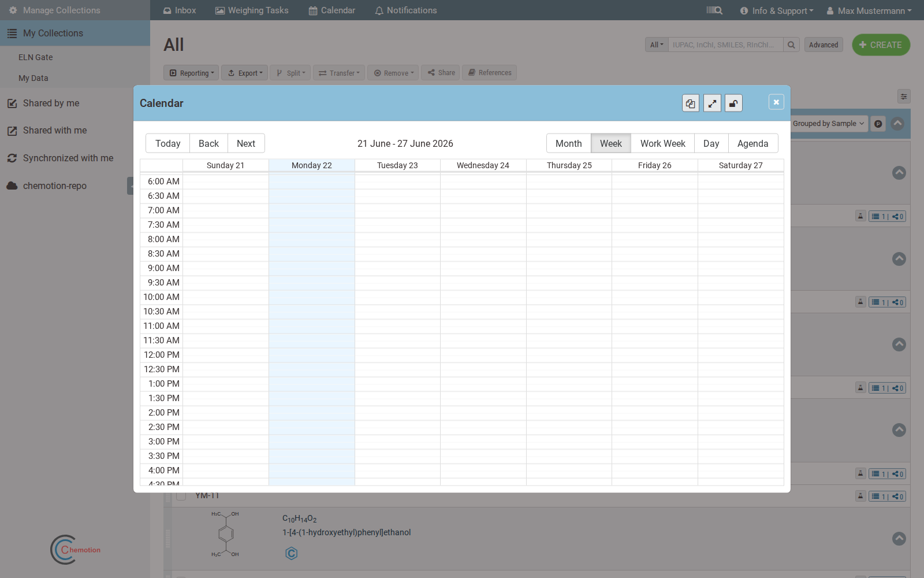Viewport: 924px width, 578px height.
Task: Open the My Data collection
Action: (x=33, y=78)
